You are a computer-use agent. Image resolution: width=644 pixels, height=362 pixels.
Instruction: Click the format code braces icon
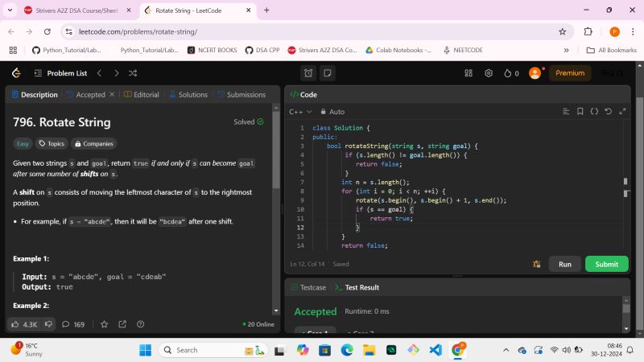(x=594, y=112)
